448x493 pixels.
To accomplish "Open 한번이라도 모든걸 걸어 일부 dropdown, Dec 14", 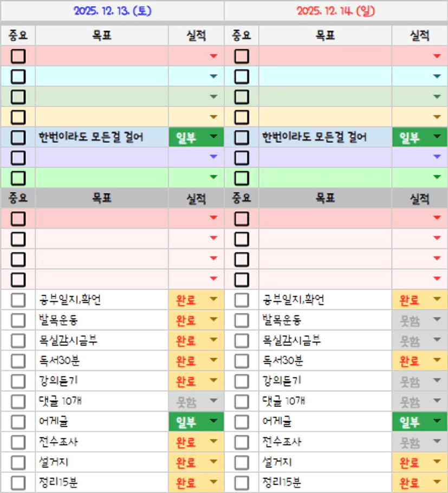I will tap(437, 137).
